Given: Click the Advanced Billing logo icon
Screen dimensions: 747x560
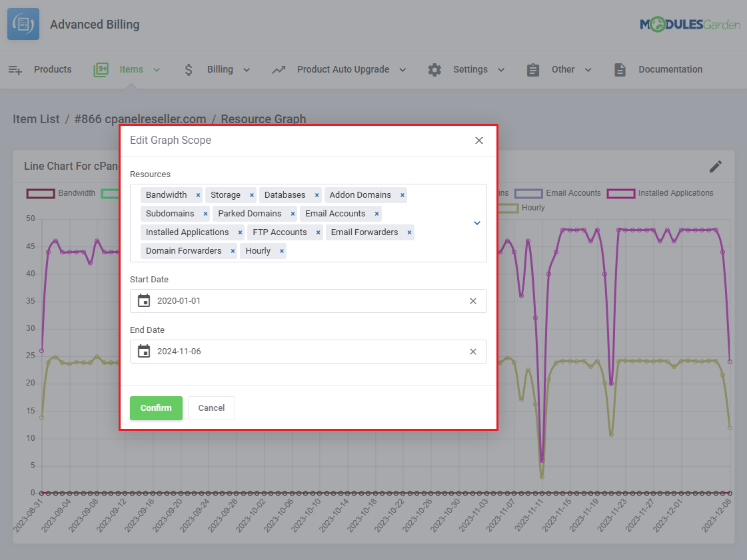Looking at the screenshot, I should [23, 24].
